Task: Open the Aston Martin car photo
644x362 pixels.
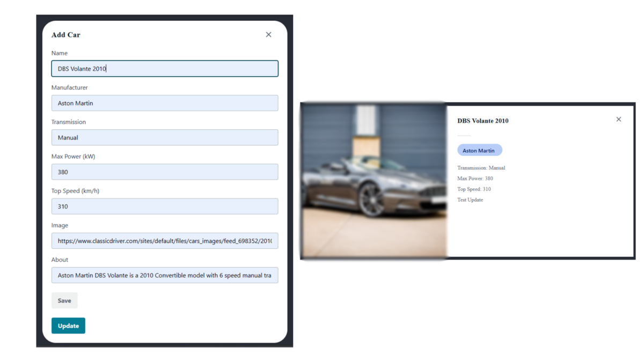Action: point(374,181)
